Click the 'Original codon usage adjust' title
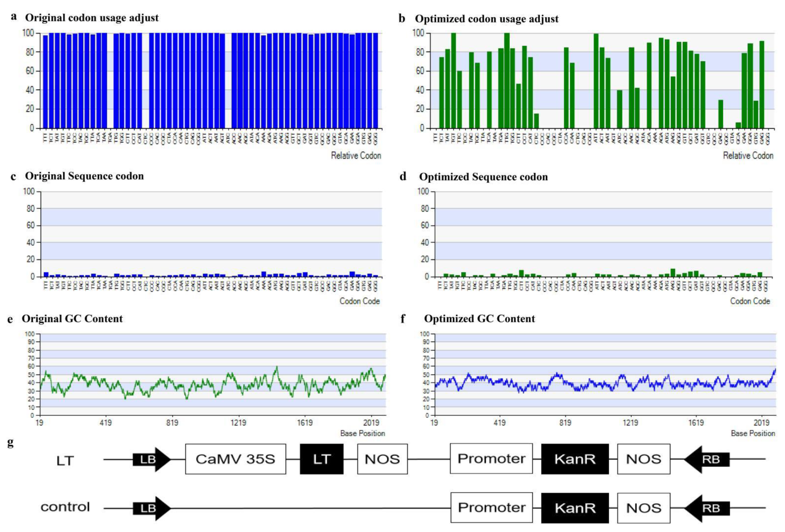 click(x=92, y=18)
